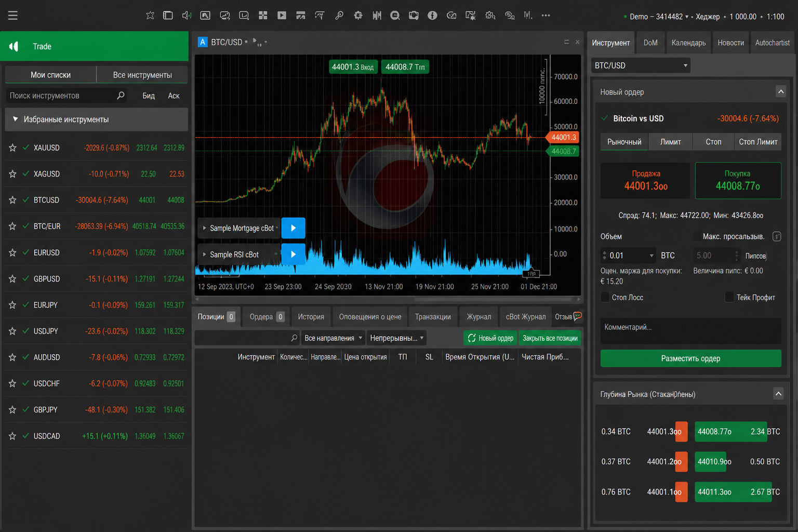This screenshot has width=798, height=532.
Task: Open the volume 0.01 dropdown arrow
Action: pyautogui.click(x=651, y=256)
